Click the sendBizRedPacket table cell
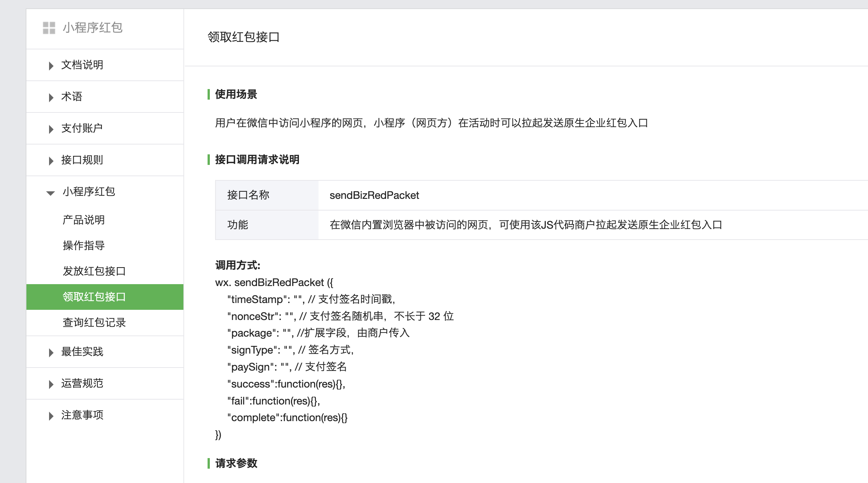Viewport: 868px width, 483px height. tap(374, 195)
